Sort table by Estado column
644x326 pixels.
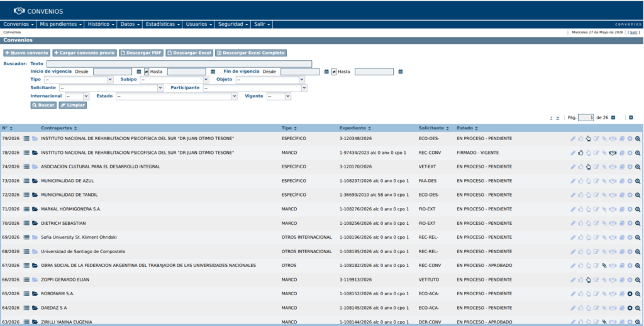coord(467,128)
